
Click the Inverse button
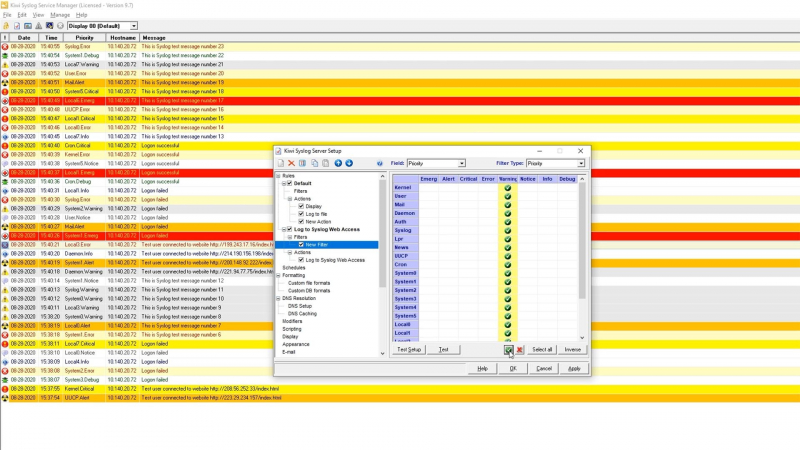tap(572, 349)
